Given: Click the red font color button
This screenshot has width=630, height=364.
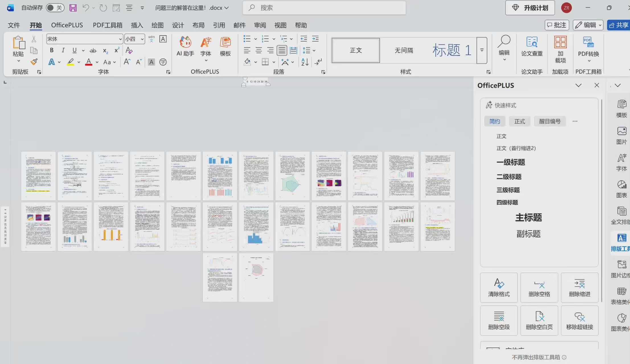Looking at the screenshot, I should click(x=89, y=62).
